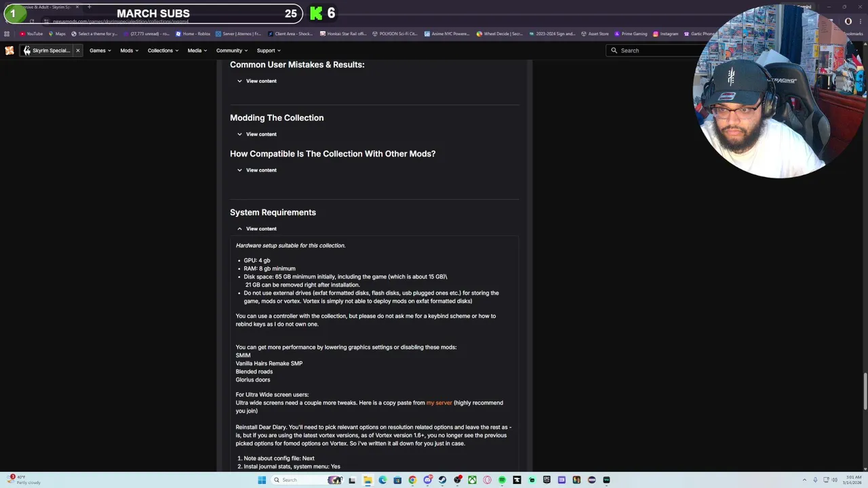
Task: Click the page vertical scrollbar thumb
Action: (x=865, y=391)
